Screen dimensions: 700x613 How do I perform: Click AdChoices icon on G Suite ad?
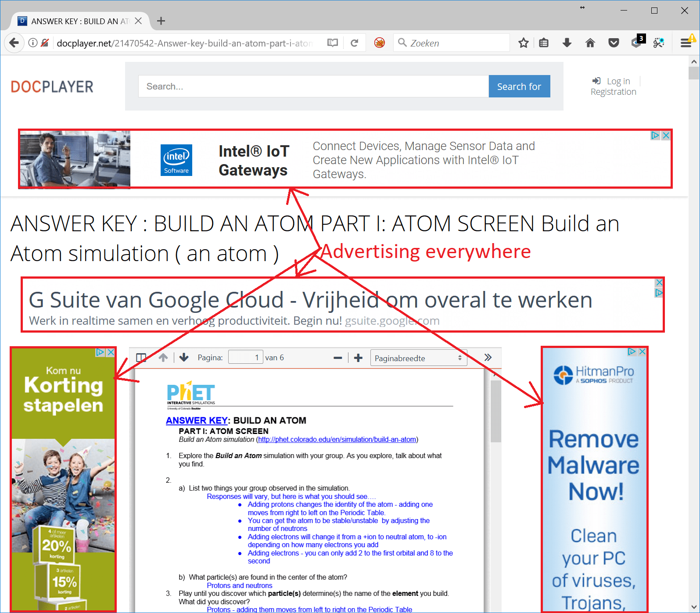(659, 293)
